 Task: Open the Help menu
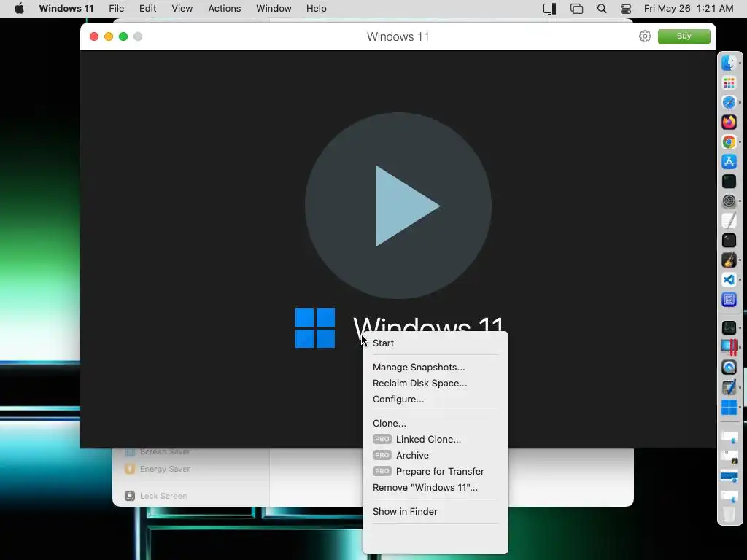[x=317, y=9]
